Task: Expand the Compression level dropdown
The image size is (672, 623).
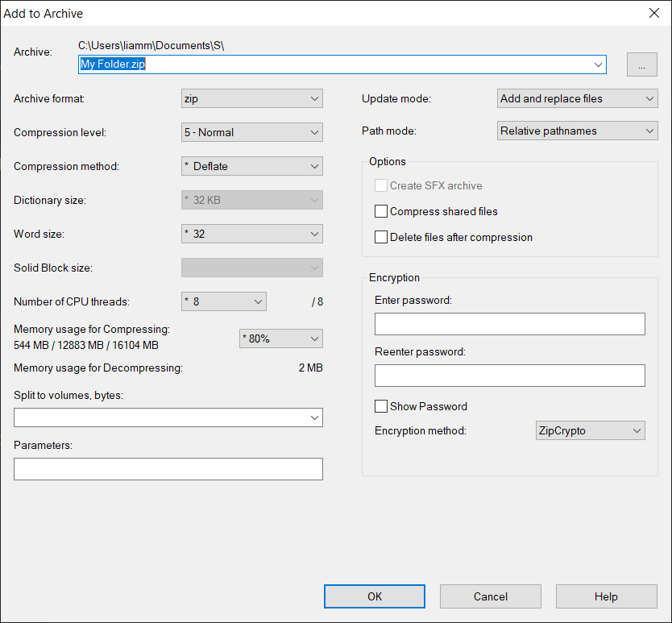Action: [252, 132]
